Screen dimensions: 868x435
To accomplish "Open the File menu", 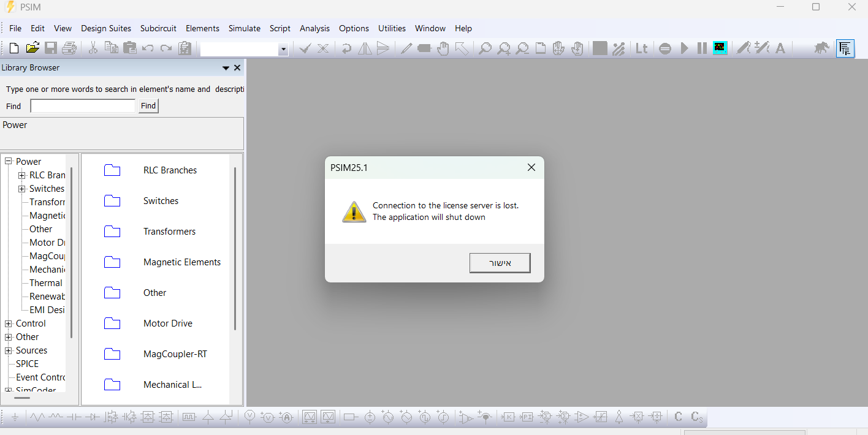I will pos(15,28).
